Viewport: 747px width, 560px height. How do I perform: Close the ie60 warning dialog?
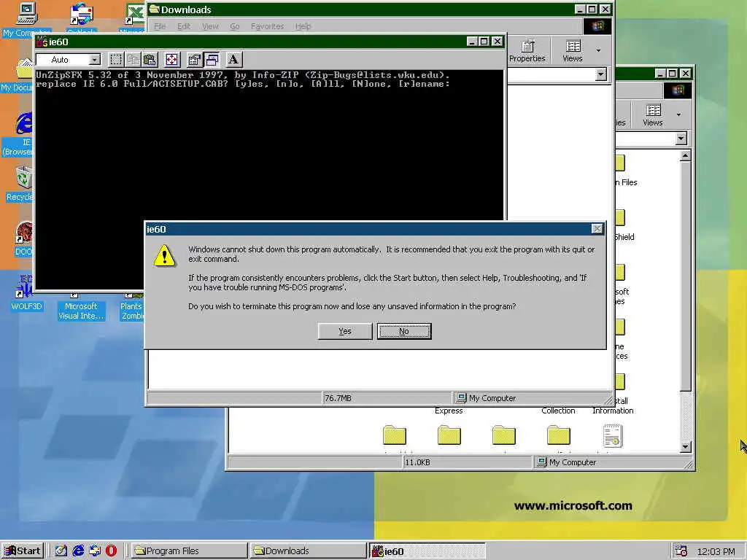click(x=597, y=229)
